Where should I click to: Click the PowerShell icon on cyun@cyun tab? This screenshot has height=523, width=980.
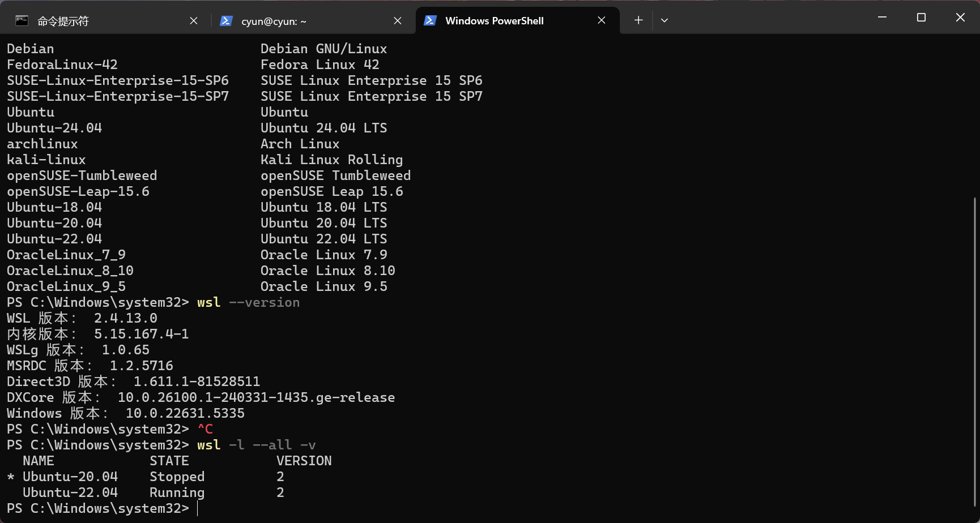pos(226,21)
